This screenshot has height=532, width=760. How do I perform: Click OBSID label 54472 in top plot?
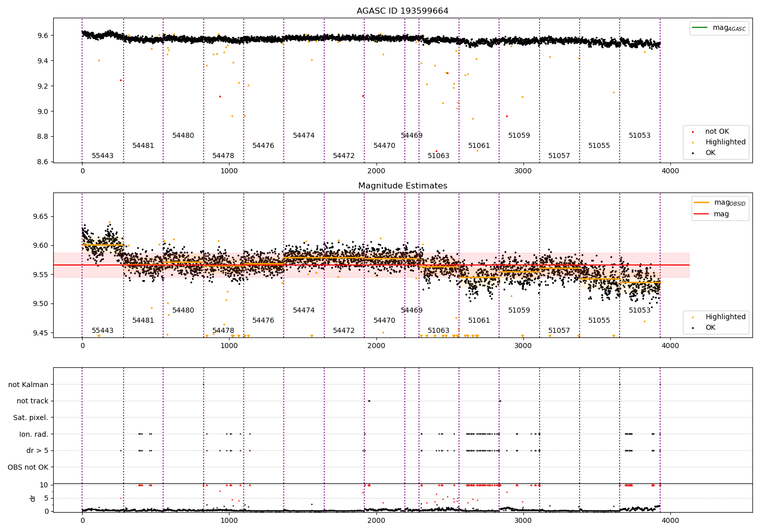tap(344, 156)
